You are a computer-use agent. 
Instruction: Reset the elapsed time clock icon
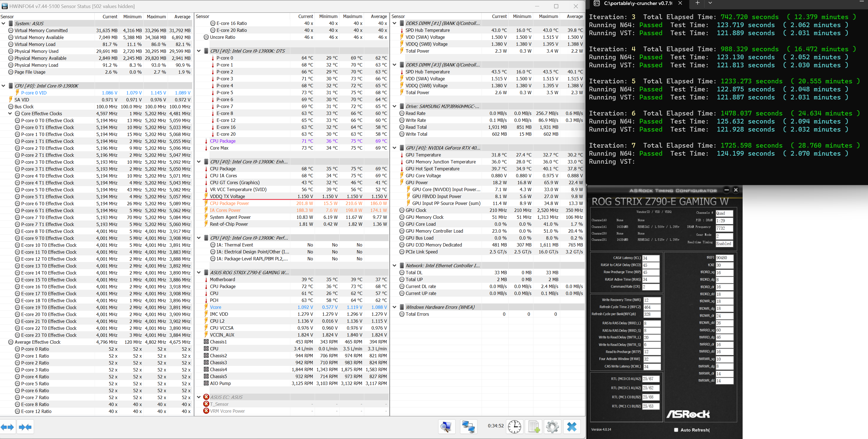tap(515, 427)
